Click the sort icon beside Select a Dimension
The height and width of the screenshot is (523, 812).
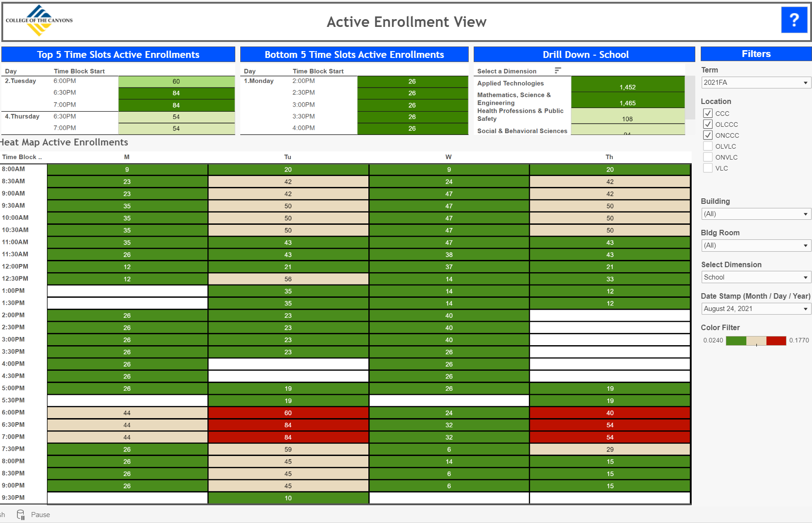[x=558, y=71]
